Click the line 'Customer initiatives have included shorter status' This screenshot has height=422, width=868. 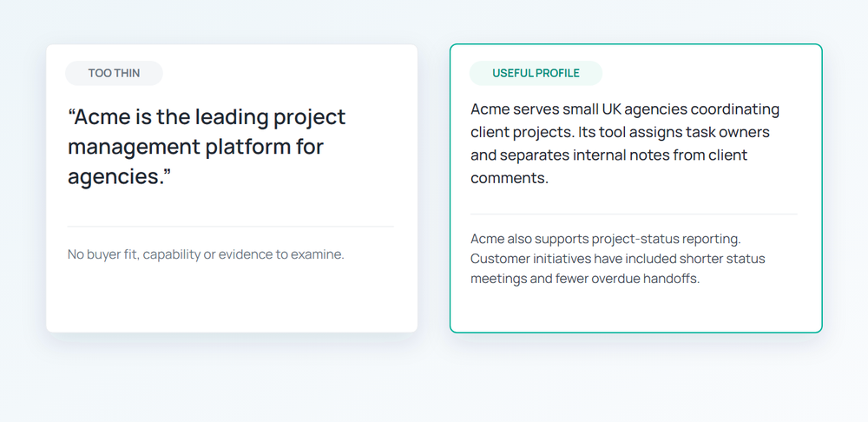tap(618, 259)
